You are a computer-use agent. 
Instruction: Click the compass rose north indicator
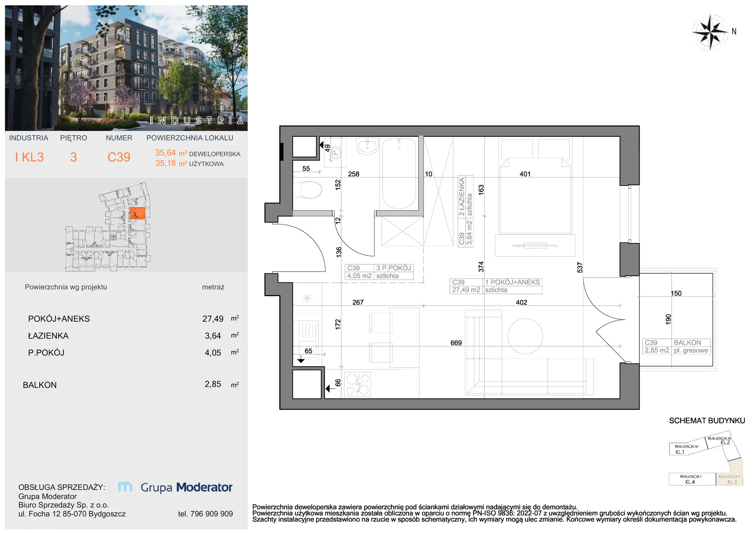[x=711, y=32]
